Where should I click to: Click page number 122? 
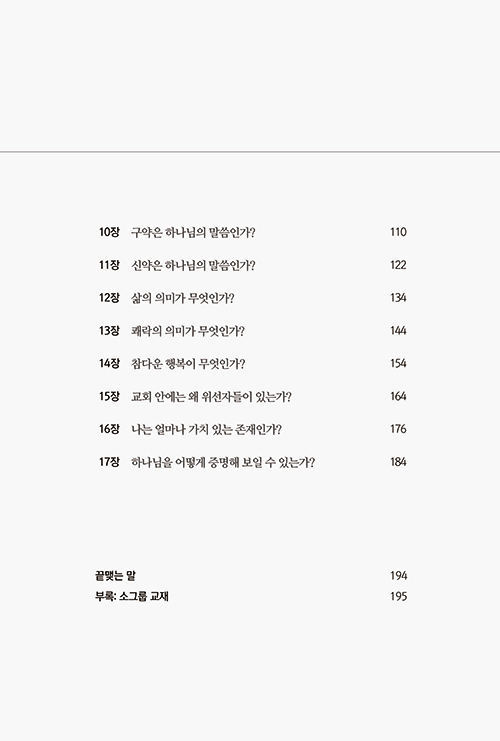(398, 265)
